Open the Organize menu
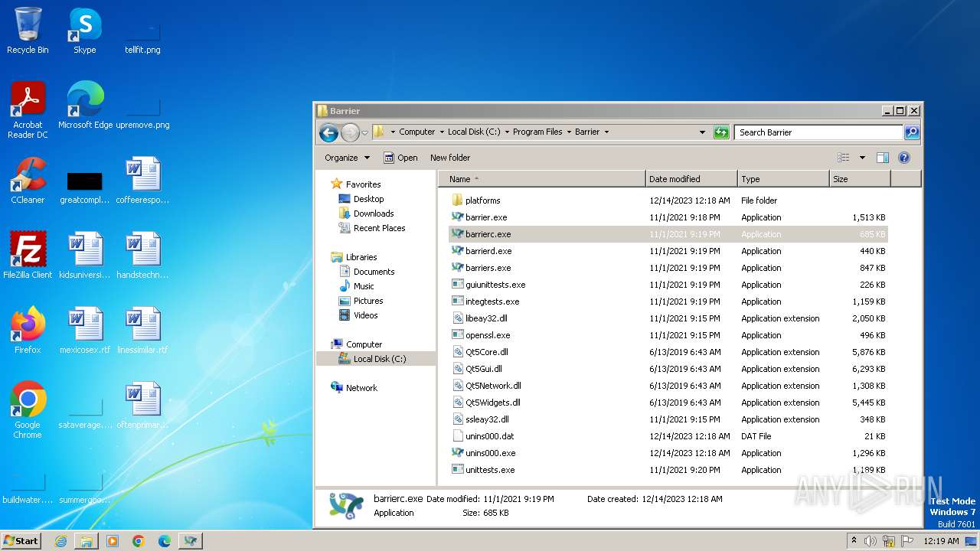Screen dimensions: 980x551 (x=347, y=158)
